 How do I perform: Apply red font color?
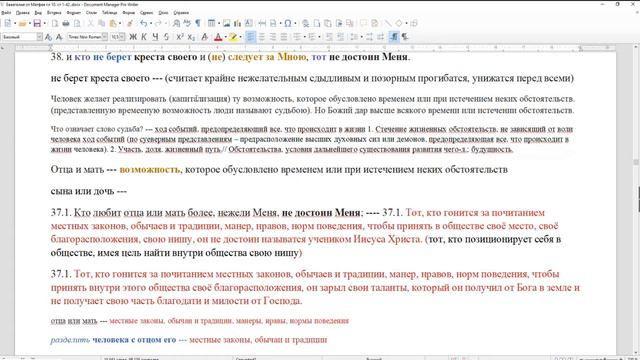tap(218, 37)
